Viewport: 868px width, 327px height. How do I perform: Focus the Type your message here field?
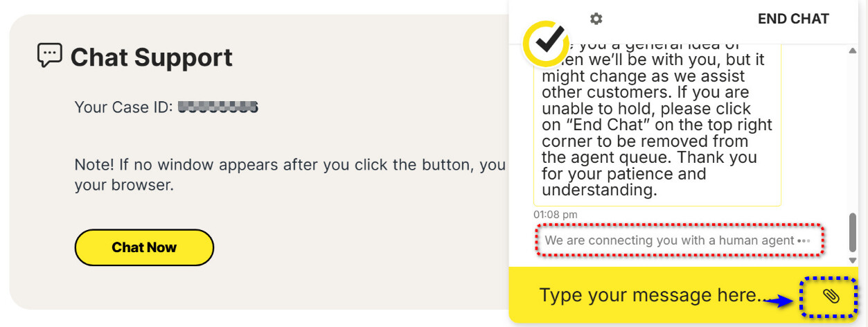pos(651,296)
